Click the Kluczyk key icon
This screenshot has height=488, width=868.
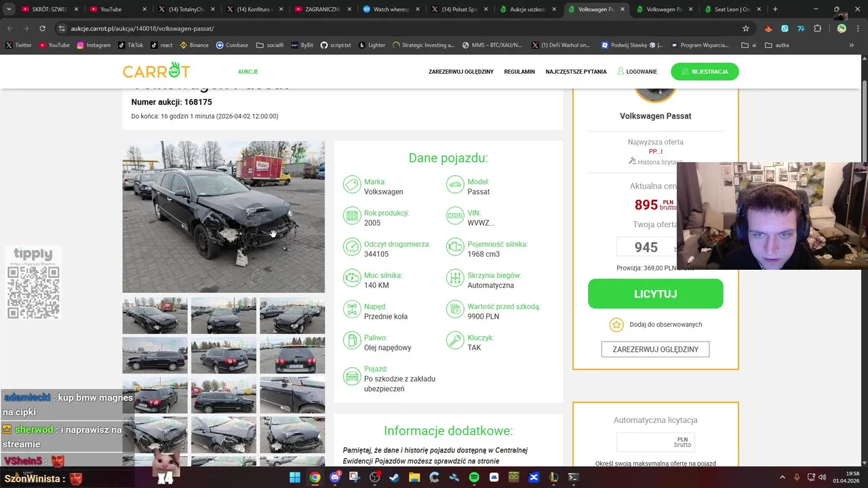[x=455, y=341]
